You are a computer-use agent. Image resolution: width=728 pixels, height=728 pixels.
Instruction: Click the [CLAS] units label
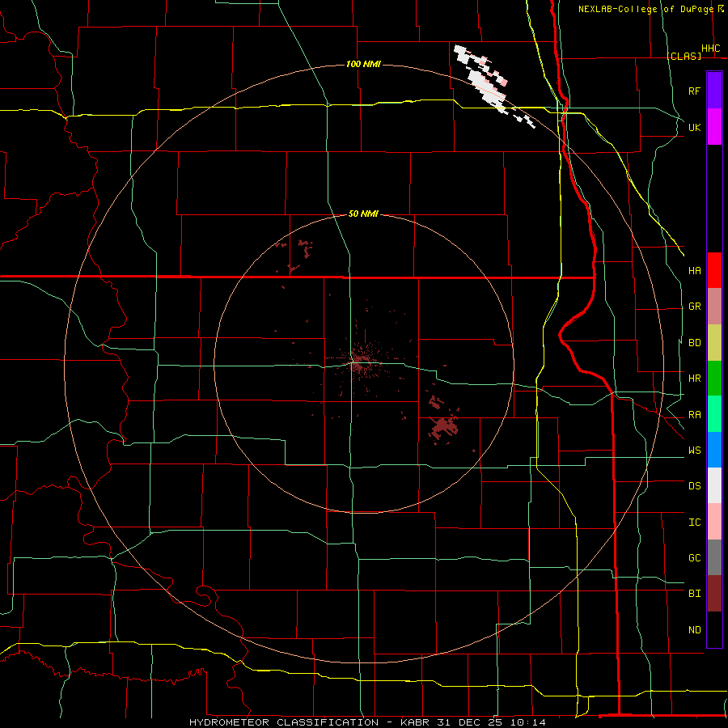pyautogui.click(x=684, y=56)
